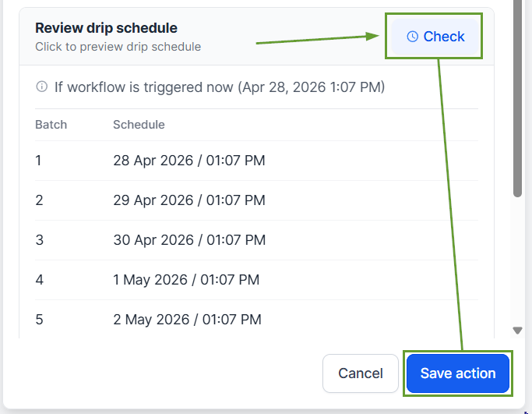This screenshot has height=414, width=532.
Task: Click the Review drip schedule heading
Action: pyautogui.click(x=106, y=29)
